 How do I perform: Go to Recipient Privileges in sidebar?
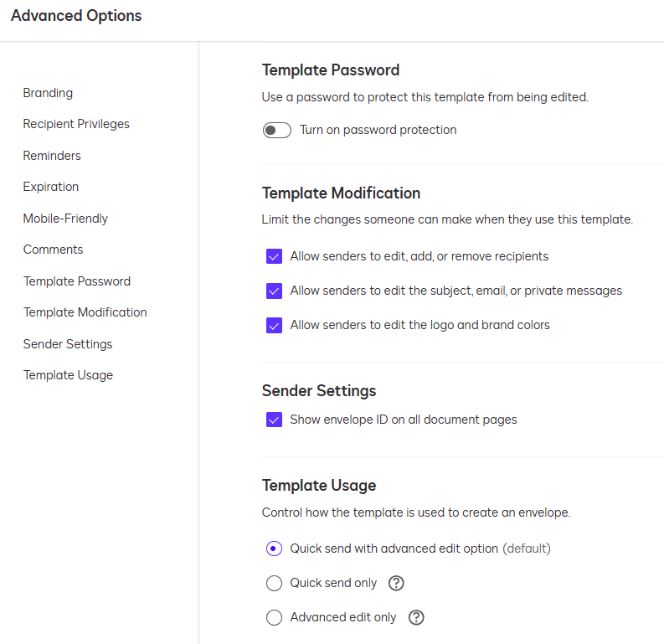(76, 124)
